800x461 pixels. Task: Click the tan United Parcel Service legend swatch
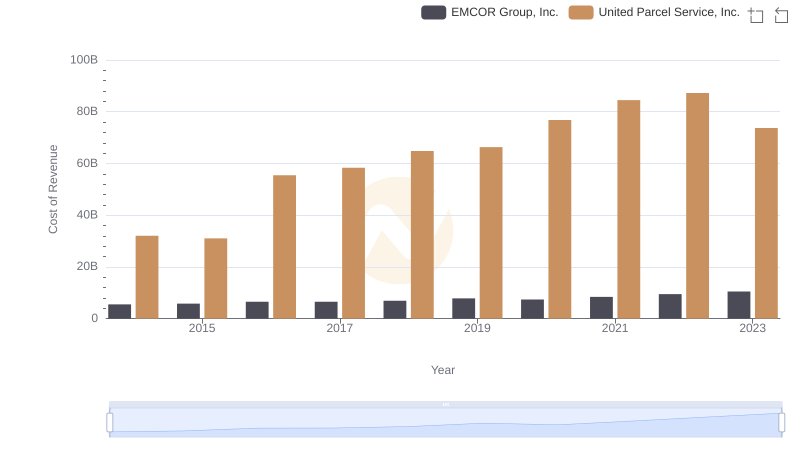coord(580,13)
